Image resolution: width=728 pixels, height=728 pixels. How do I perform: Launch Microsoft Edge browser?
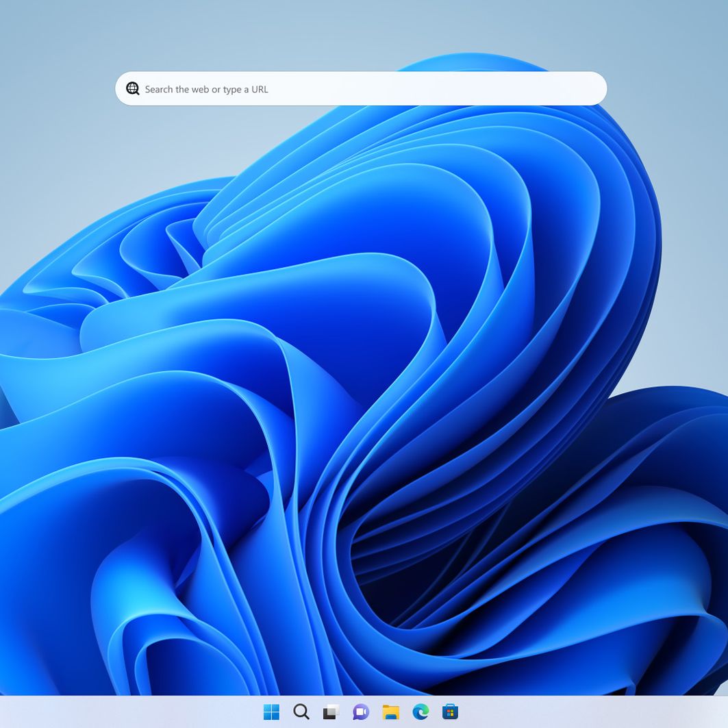point(421,712)
